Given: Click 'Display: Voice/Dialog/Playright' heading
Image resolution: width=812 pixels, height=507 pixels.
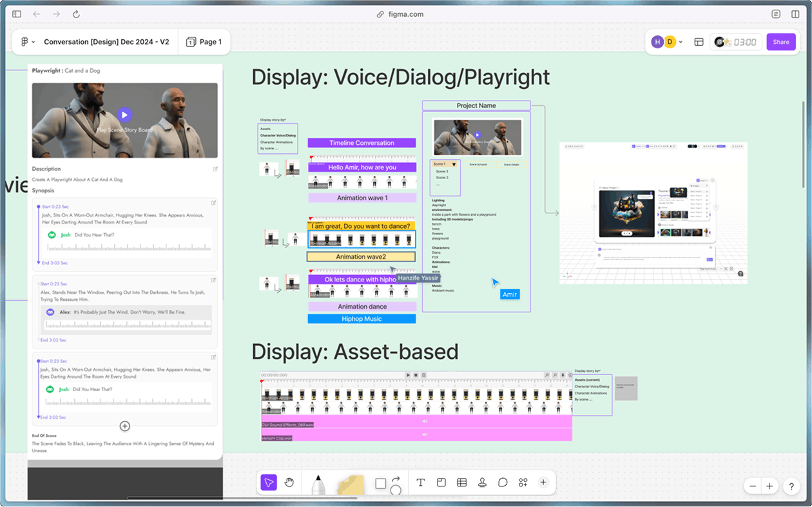Looking at the screenshot, I should tap(400, 77).
